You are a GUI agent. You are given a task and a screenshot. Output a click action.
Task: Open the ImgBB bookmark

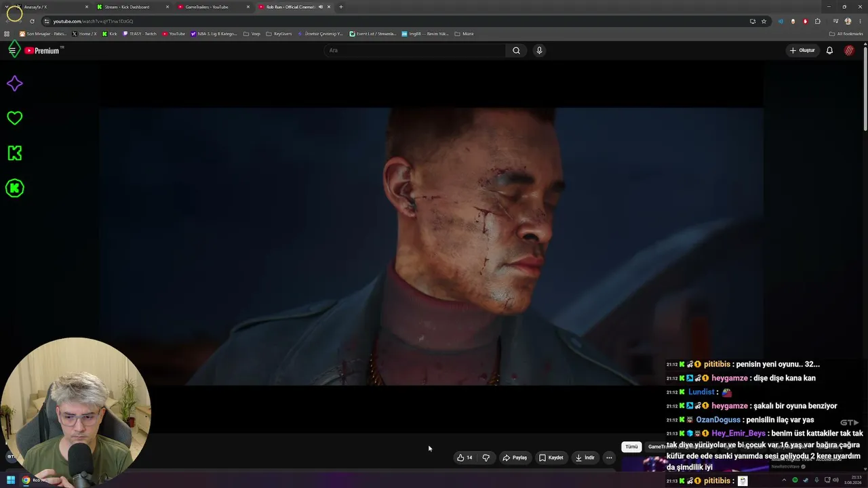pos(425,34)
